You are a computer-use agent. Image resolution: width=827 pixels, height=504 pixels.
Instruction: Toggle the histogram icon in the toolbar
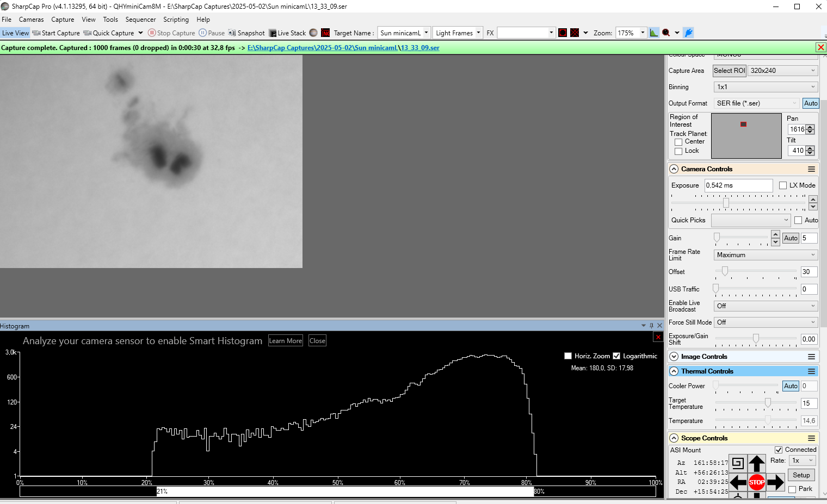click(x=654, y=33)
